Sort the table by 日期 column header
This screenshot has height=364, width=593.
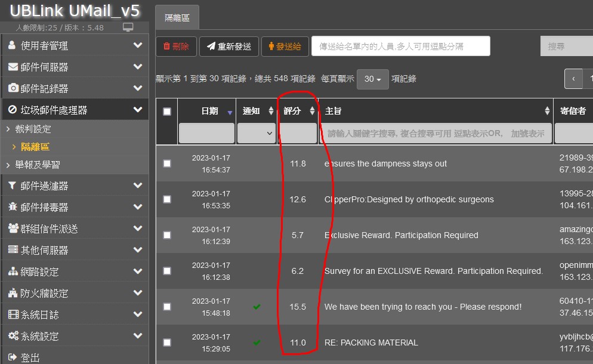pos(209,112)
